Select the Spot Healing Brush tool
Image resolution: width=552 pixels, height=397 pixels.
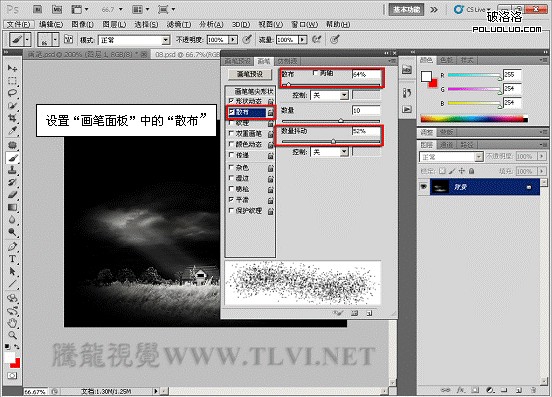12,145
